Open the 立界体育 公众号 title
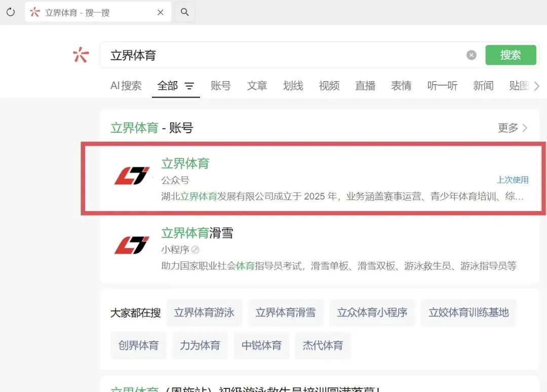This screenshot has height=392, width=547. 185,164
